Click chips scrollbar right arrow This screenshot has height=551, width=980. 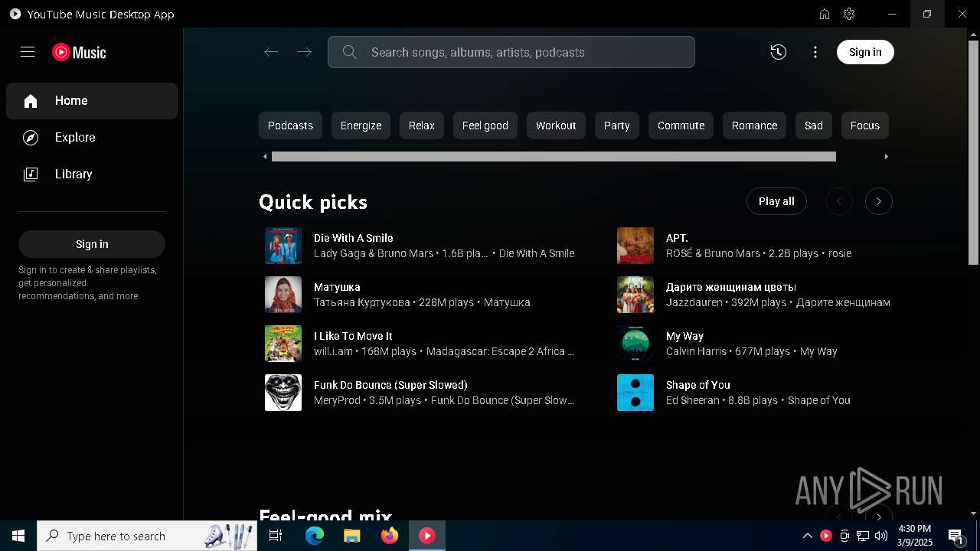coord(887,157)
